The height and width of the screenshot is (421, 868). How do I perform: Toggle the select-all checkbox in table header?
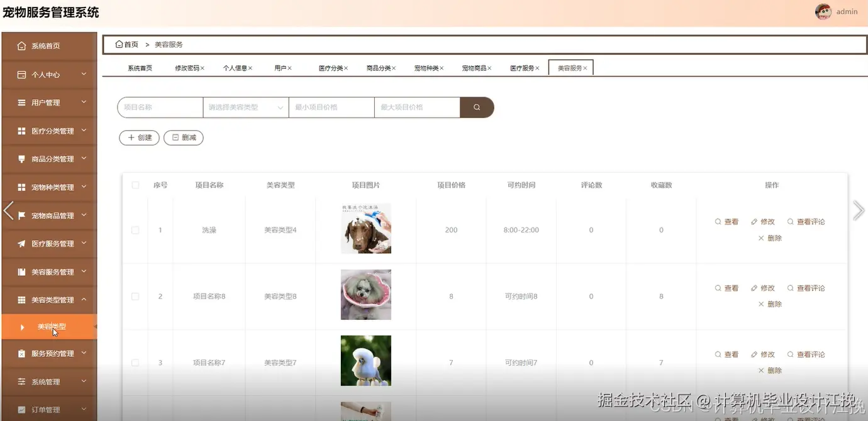tap(135, 185)
